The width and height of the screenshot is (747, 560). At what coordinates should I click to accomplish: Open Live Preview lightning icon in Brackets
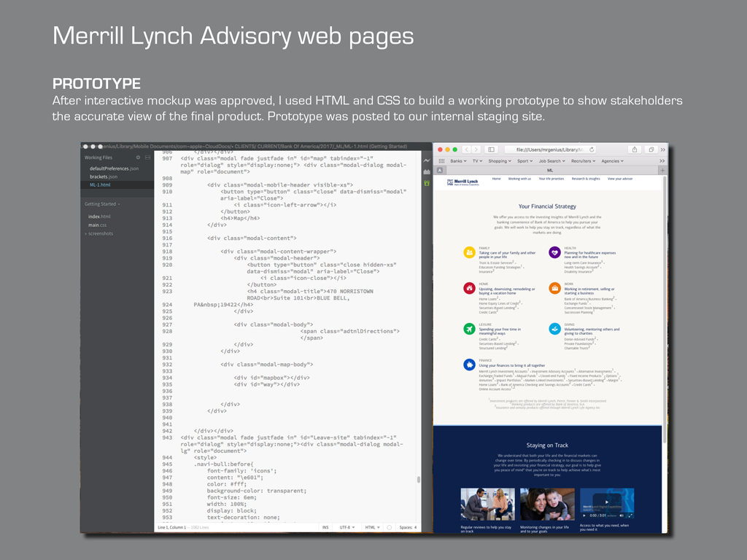coord(427,160)
